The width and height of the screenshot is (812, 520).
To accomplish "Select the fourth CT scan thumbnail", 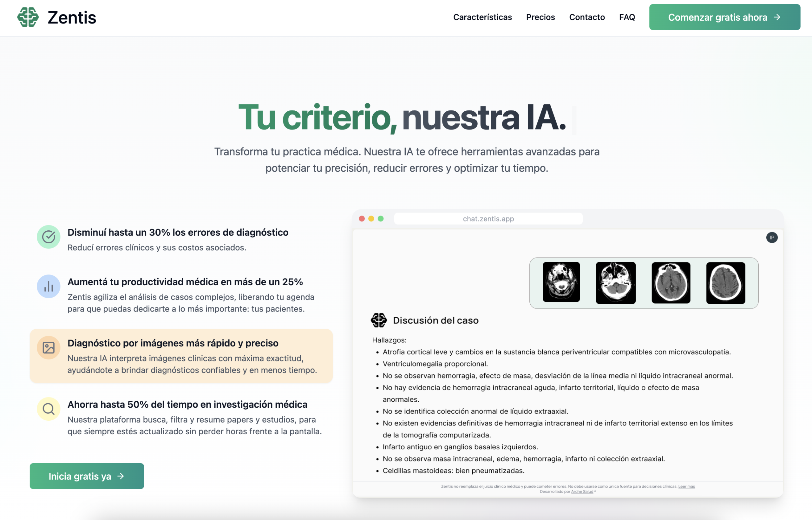I will [x=725, y=283].
